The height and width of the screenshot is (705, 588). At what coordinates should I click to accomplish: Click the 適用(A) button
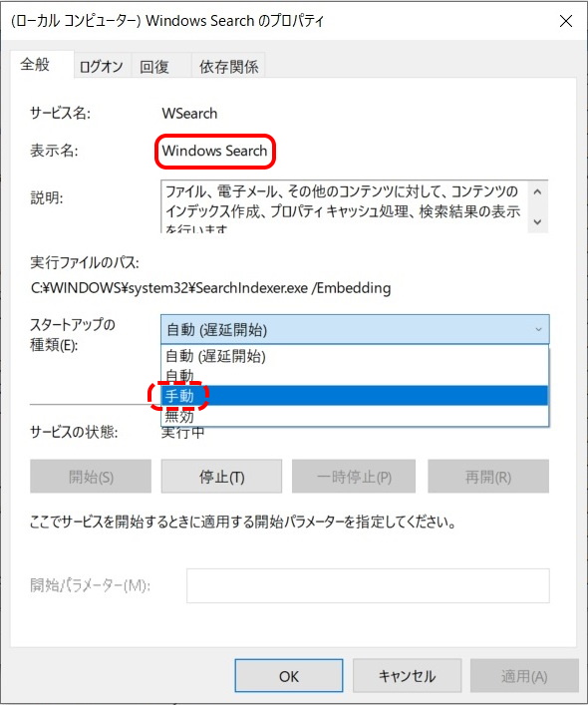tap(524, 676)
